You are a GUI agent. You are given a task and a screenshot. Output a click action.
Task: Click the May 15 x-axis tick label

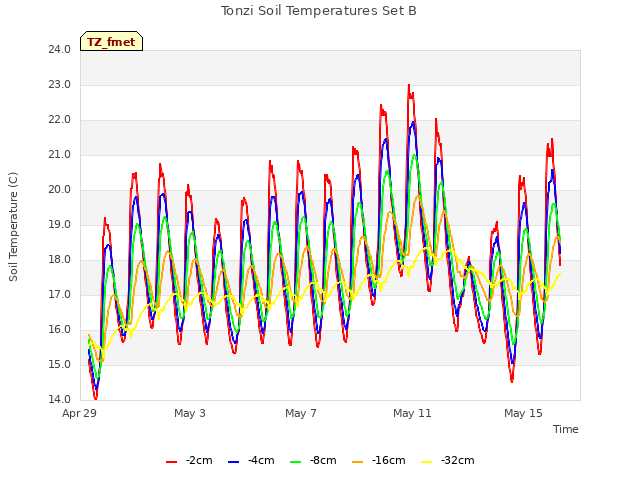click(x=523, y=413)
